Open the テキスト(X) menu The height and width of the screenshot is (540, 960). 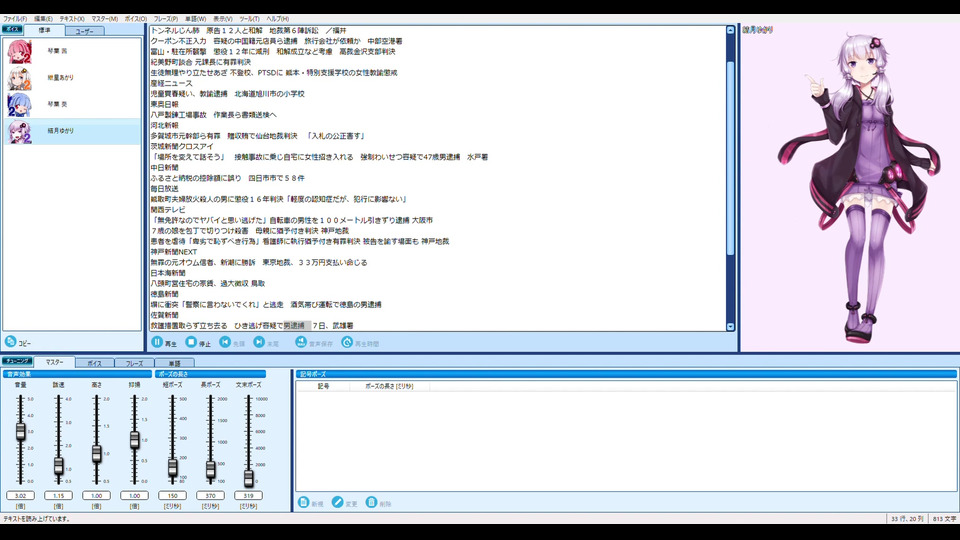[72, 19]
